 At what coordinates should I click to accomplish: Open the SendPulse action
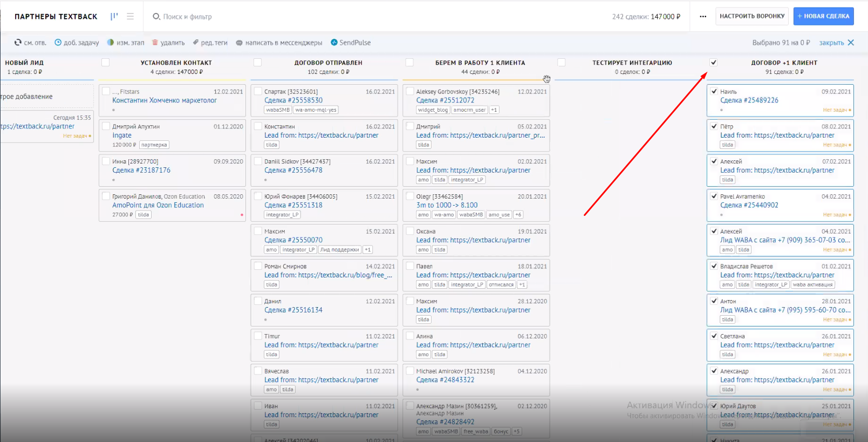(x=351, y=43)
